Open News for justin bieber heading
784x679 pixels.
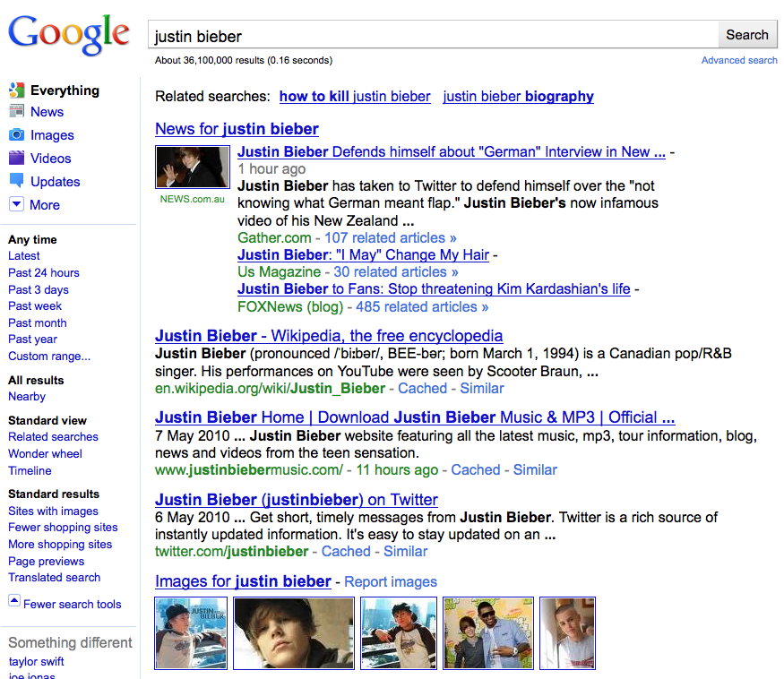point(237,129)
